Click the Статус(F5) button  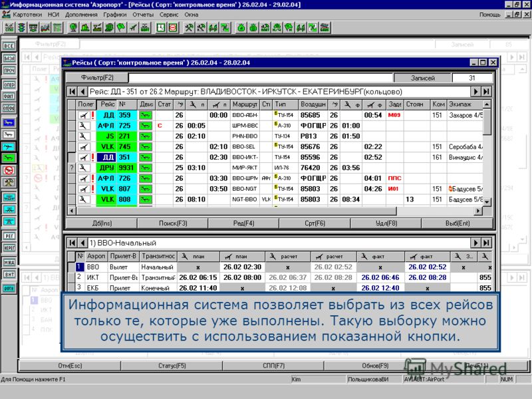pos(172,366)
